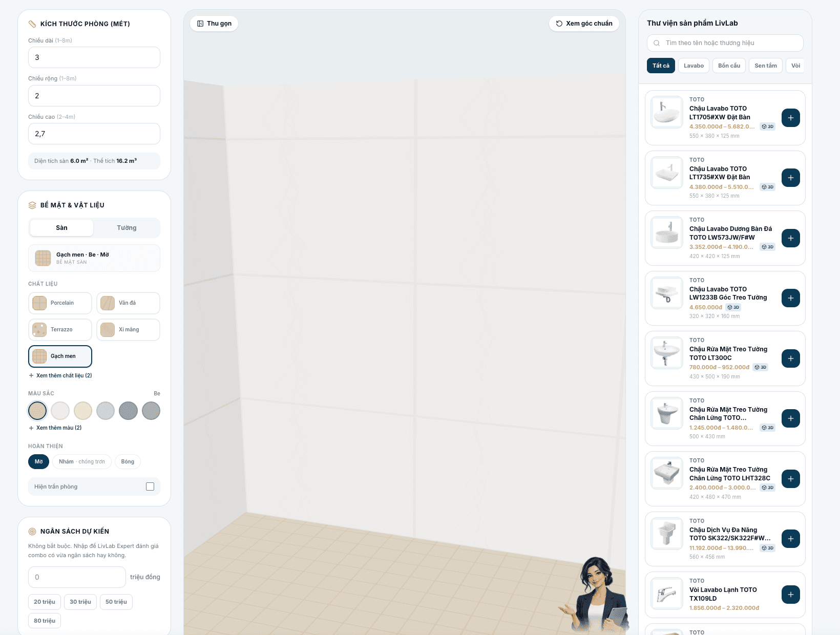840x635 pixels.
Task: Add Chậu Lavabo TOTO LT1705#XW with plus icon
Action: tap(790, 118)
